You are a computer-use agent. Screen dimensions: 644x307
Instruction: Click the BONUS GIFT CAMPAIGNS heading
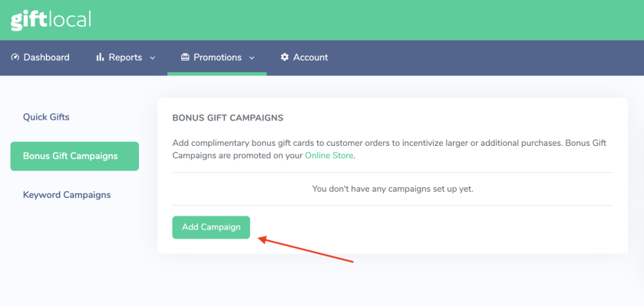[228, 118]
